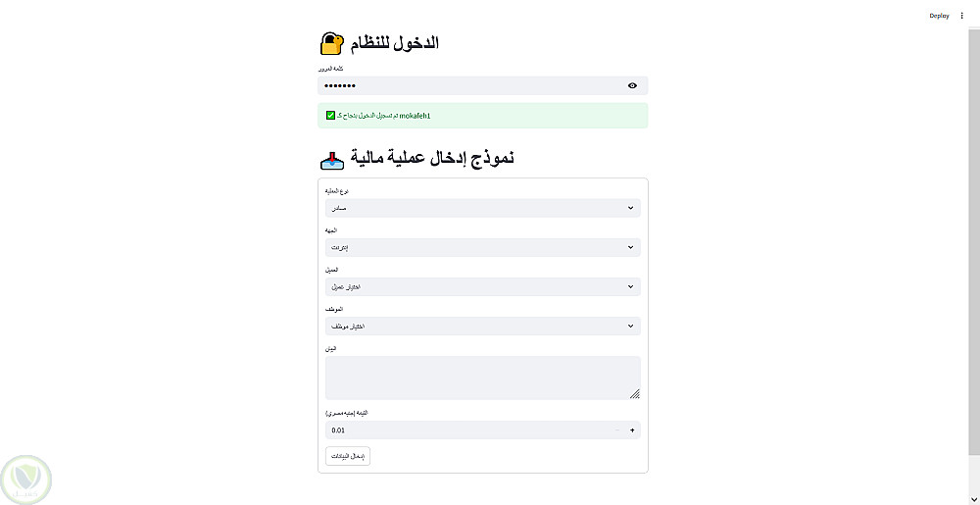The image size is (980, 505).
Task: Click the Deploy button
Action: [939, 16]
